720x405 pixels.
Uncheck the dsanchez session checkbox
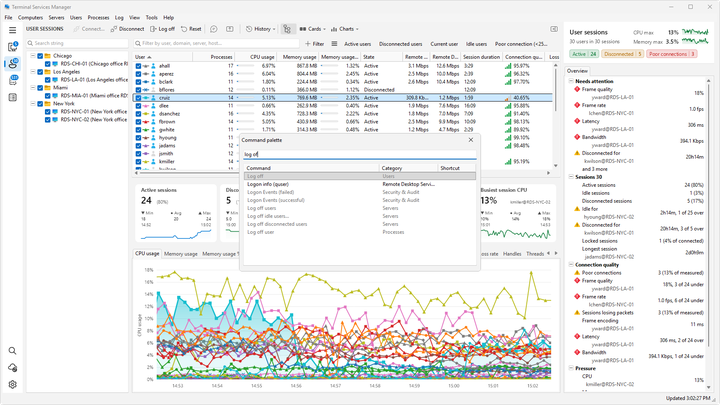click(x=138, y=113)
